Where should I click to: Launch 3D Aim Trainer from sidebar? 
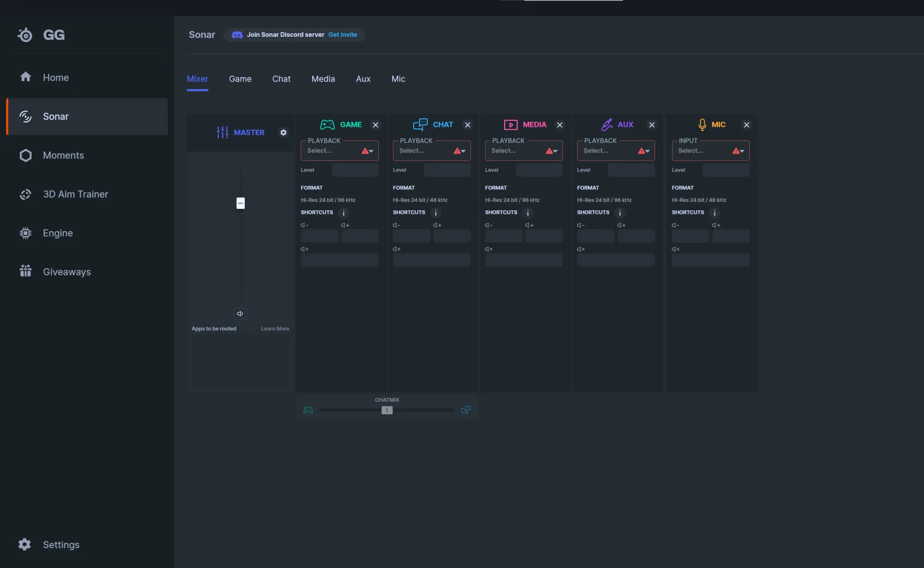click(87, 194)
